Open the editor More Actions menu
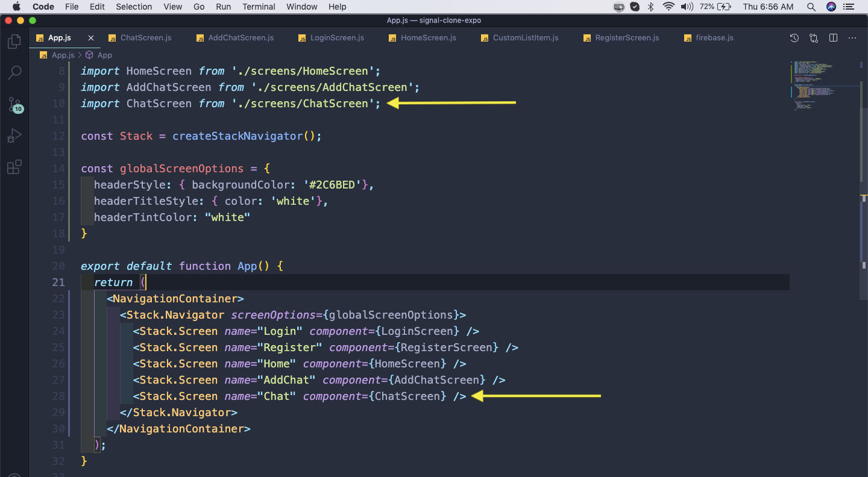 point(852,38)
